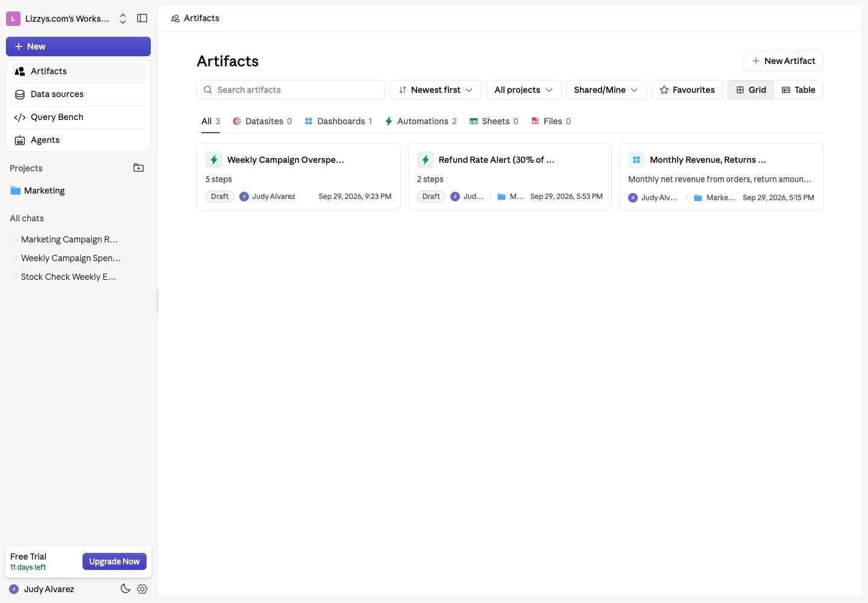Open the workspace switcher chevrons
This screenshot has height=603, width=868.
(123, 19)
